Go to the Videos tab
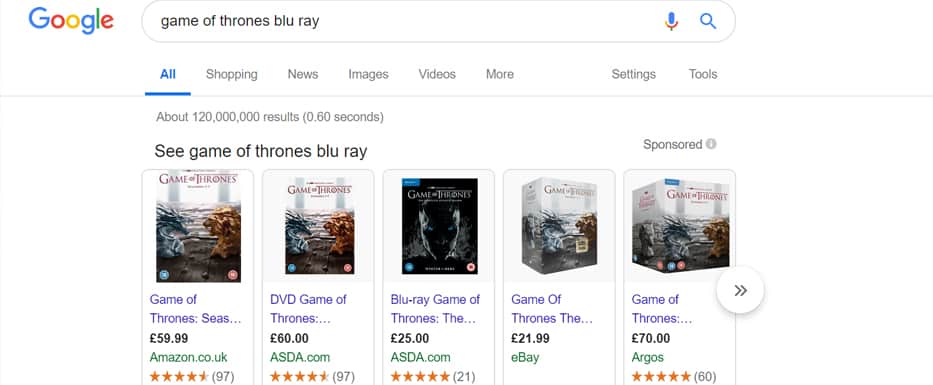933x385 pixels. pyautogui.click(x=437, y=74)
